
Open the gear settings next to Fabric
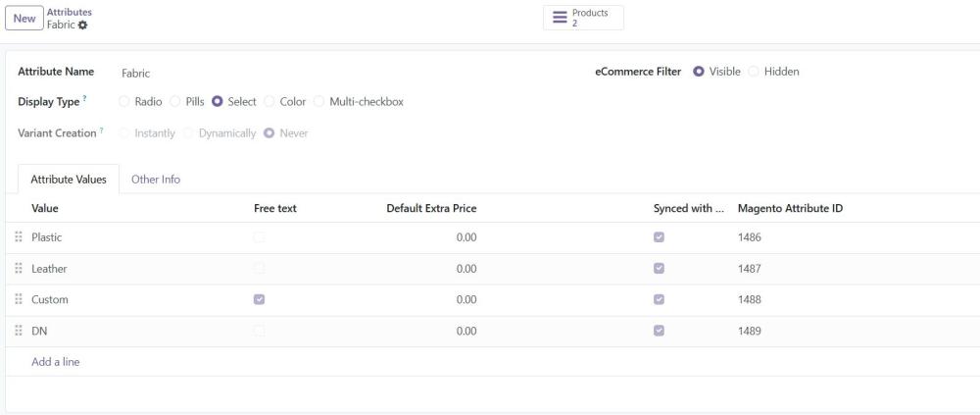82,26
